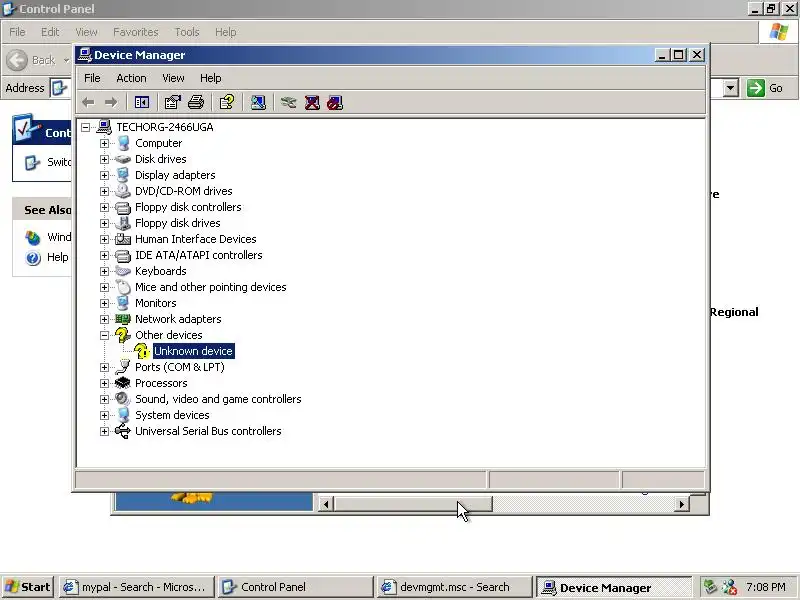The width and height of the screenshot is (800, 600).
Task: Click the Print toolbar icon
Action: click(x=196, y=103)
